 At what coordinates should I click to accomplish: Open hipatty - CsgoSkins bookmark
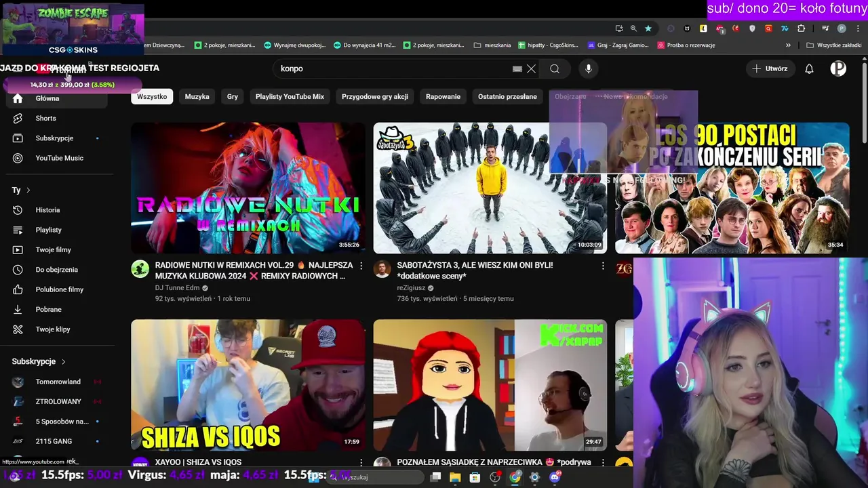coord(548,45)
